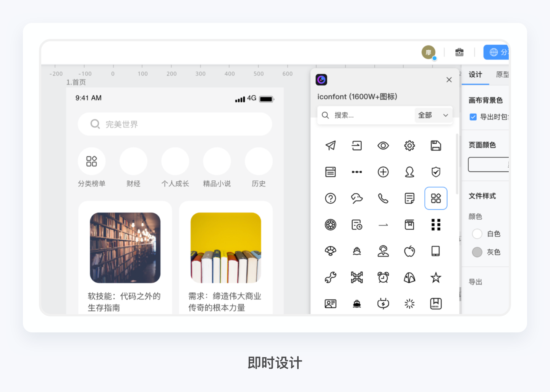Select the star icon
This screenshot has width=550, height=392.
pos(436,277)
